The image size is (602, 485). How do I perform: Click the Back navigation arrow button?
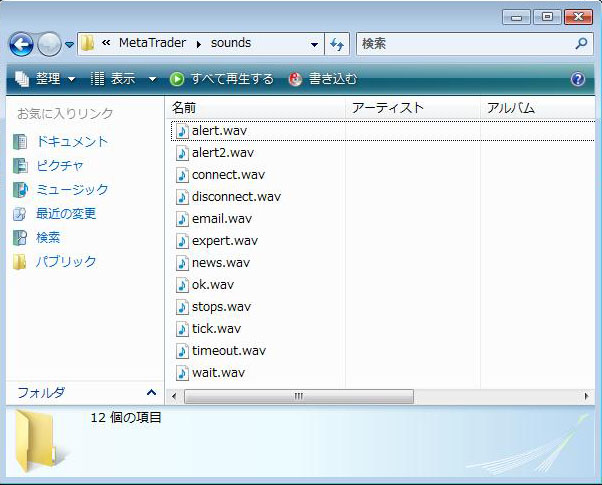[21, 44]
